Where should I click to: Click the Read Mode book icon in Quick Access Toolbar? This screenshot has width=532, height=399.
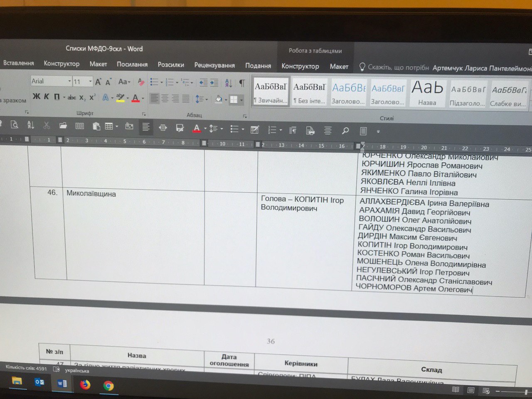pyautogui.click(x=79, y=126)
